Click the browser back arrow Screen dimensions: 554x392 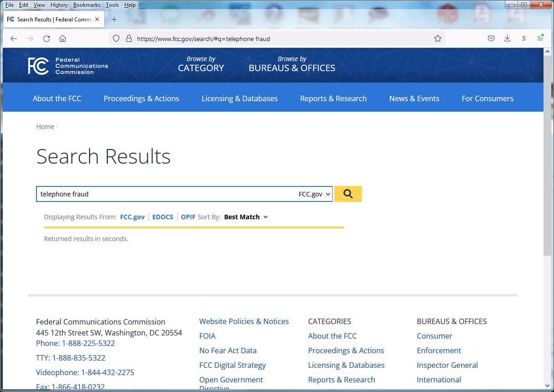pos(14,39)
